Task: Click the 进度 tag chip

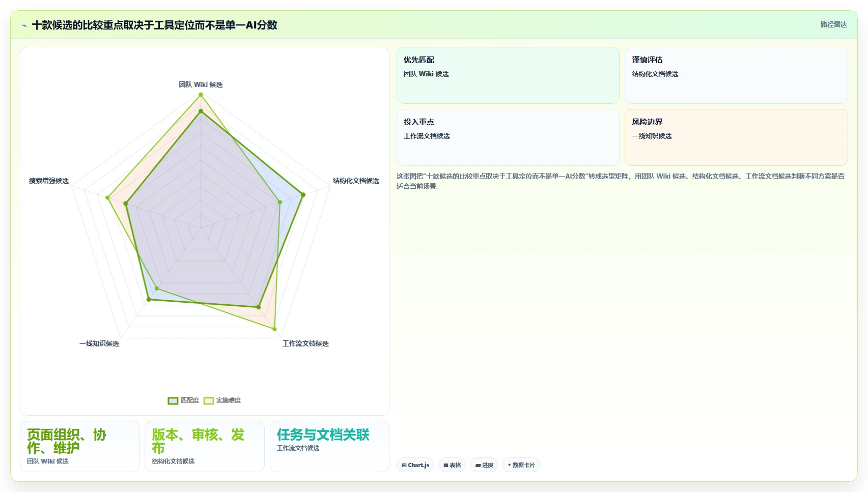Action: pos(484,465)
